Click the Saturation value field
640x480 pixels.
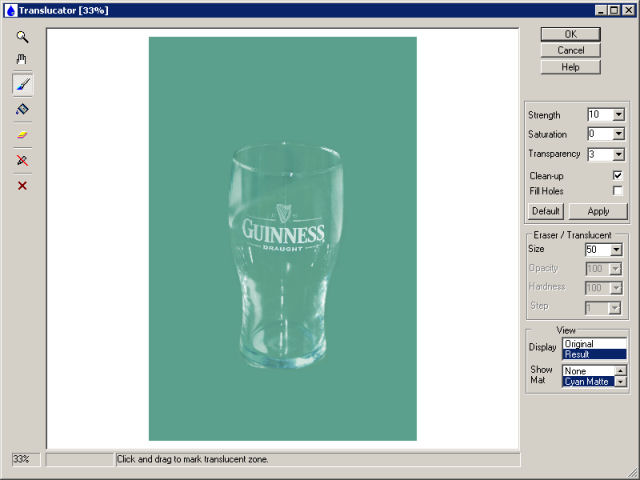click(x=600, y=134)
